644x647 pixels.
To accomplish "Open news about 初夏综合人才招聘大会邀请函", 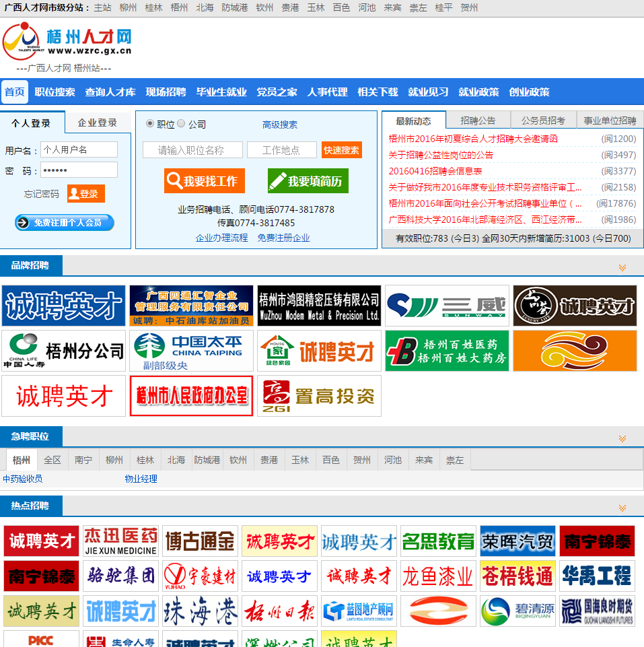I will click(x=473, y=139).
